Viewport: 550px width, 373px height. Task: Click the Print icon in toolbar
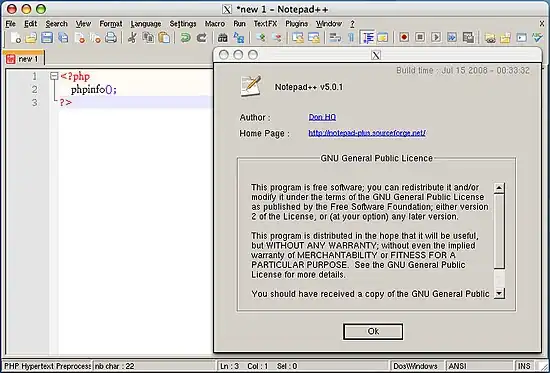coord(111,37)
